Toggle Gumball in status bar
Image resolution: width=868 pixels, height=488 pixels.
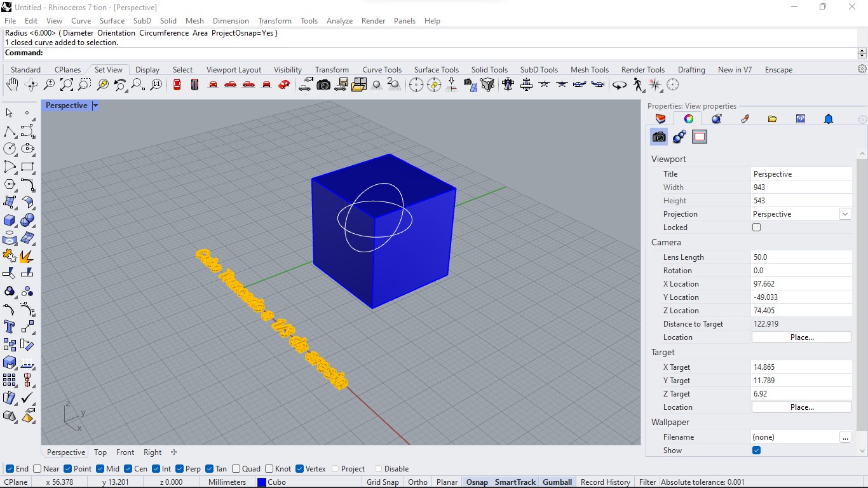pyautogui.click(x=557, y=482)
